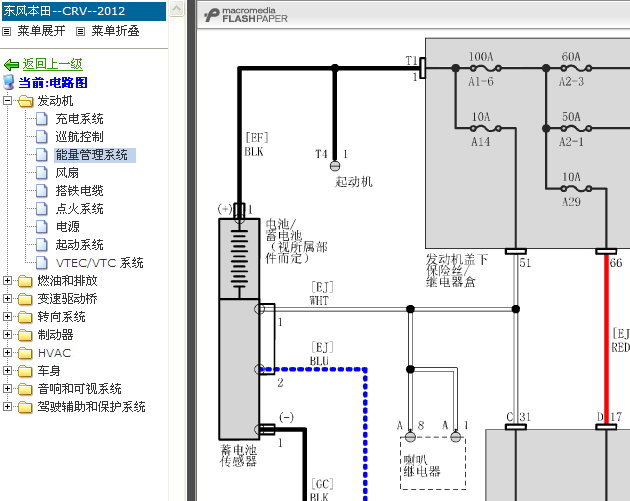
Task: Click the 100A fuse A1-6 symbol
Action: [x=485, y=68]
